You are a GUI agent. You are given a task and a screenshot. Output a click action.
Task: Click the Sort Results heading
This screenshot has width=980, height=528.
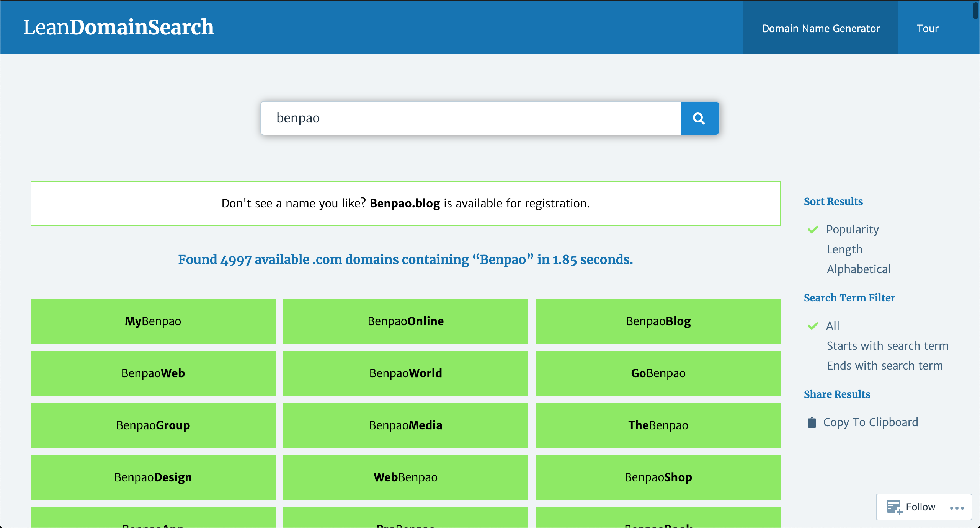pos(833,202)
